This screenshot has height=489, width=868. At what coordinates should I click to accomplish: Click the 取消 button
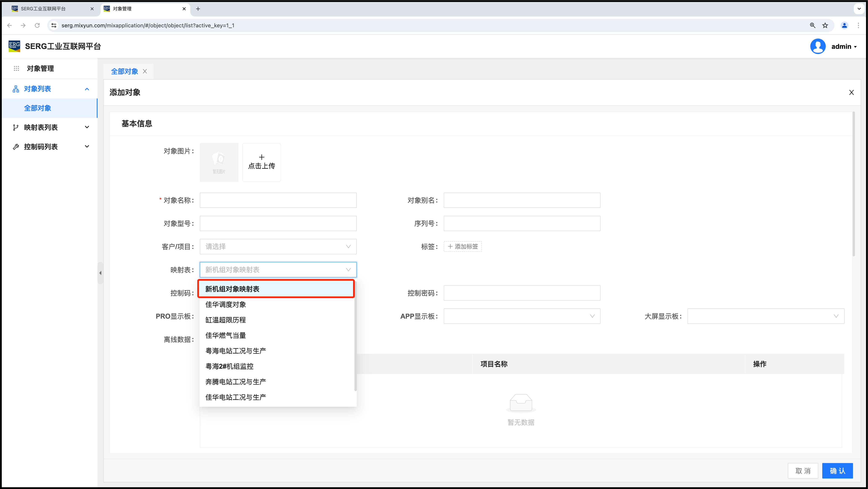point(803,471)
